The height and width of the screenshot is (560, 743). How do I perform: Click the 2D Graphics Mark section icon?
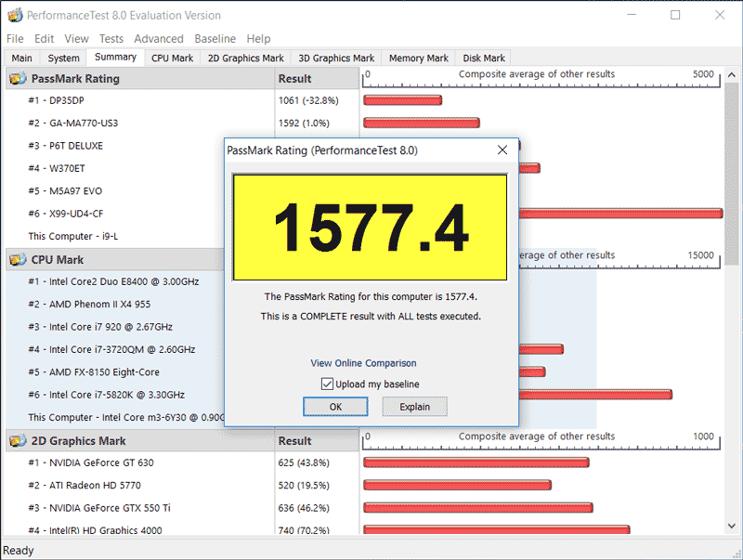[x=18, y=440]
